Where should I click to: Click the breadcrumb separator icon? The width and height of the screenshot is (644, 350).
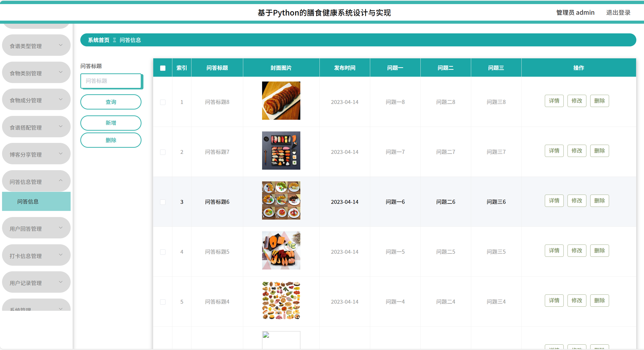(x=115, y=40)
